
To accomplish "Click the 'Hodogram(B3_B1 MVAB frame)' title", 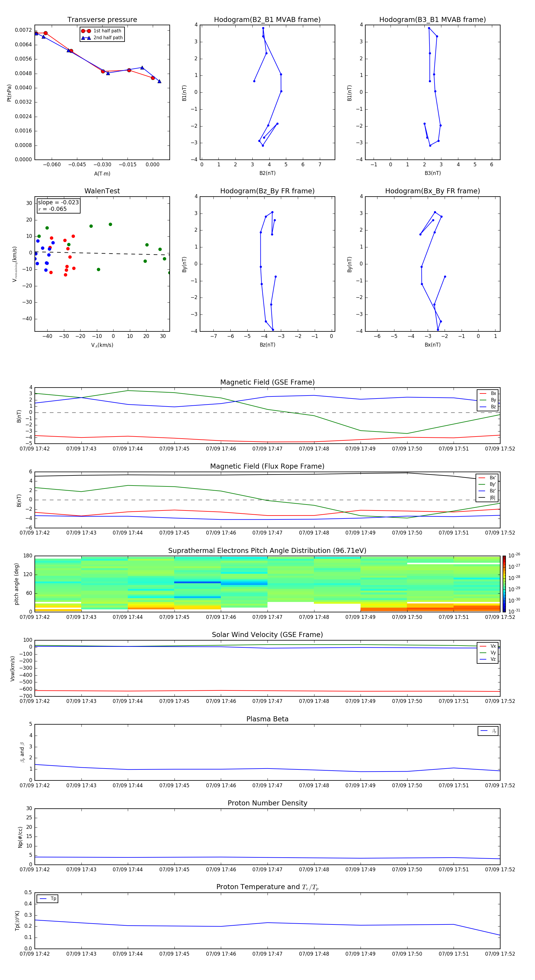I will (x=432, y=19).
